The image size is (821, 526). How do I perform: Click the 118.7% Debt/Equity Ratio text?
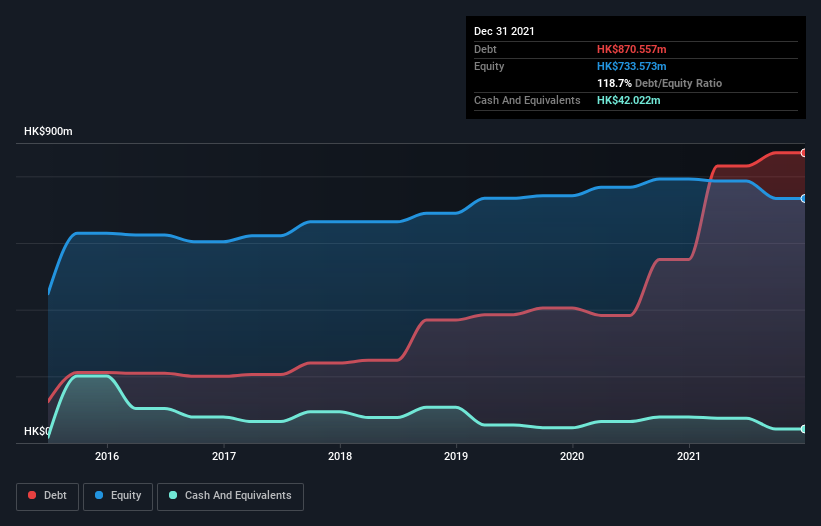(x=659, y=83)
